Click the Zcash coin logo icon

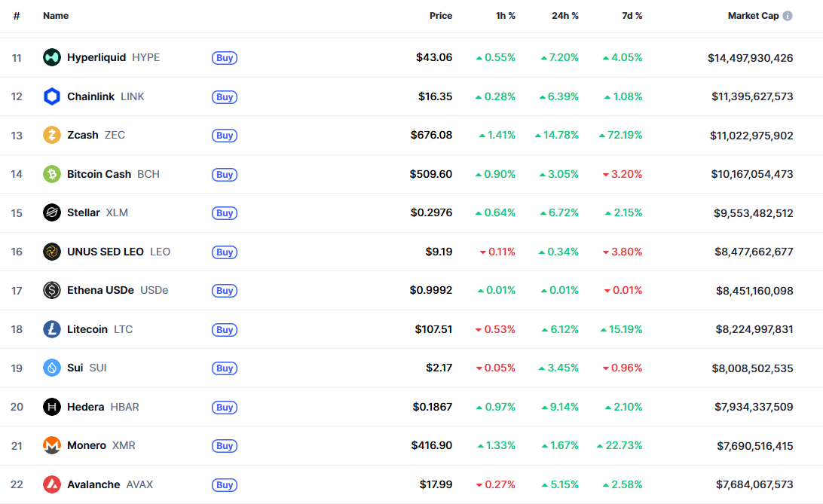[x=52, y=135]
